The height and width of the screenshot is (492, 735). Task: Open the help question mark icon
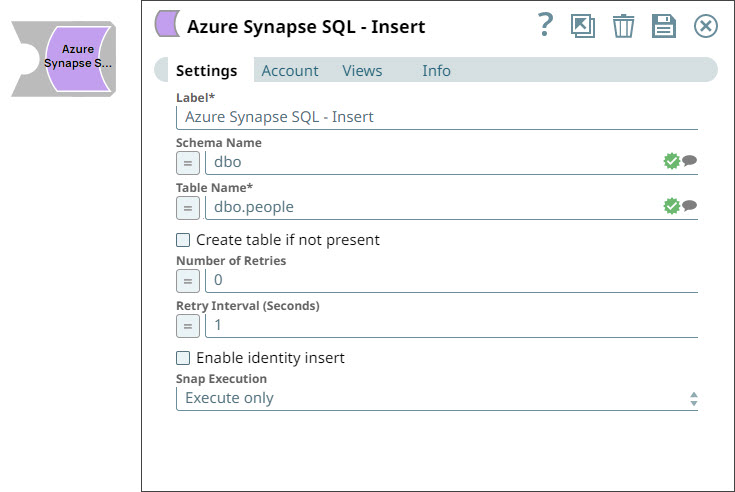point(545,25)
